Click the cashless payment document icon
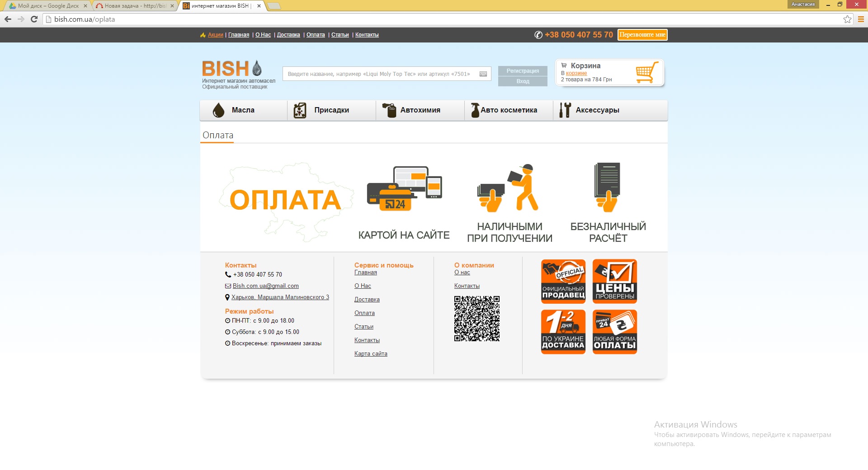Viewport: 868px width, 470px height. point(608,187)
